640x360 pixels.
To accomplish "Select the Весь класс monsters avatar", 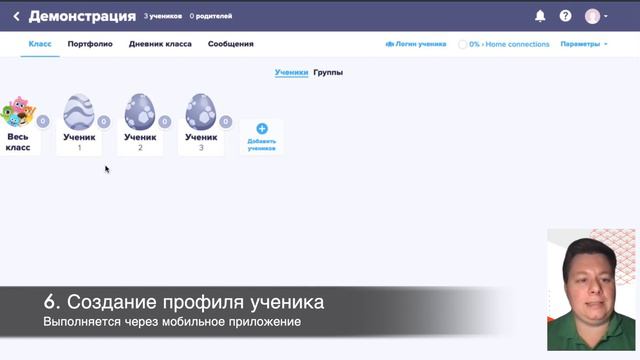I will pos(18,111).
